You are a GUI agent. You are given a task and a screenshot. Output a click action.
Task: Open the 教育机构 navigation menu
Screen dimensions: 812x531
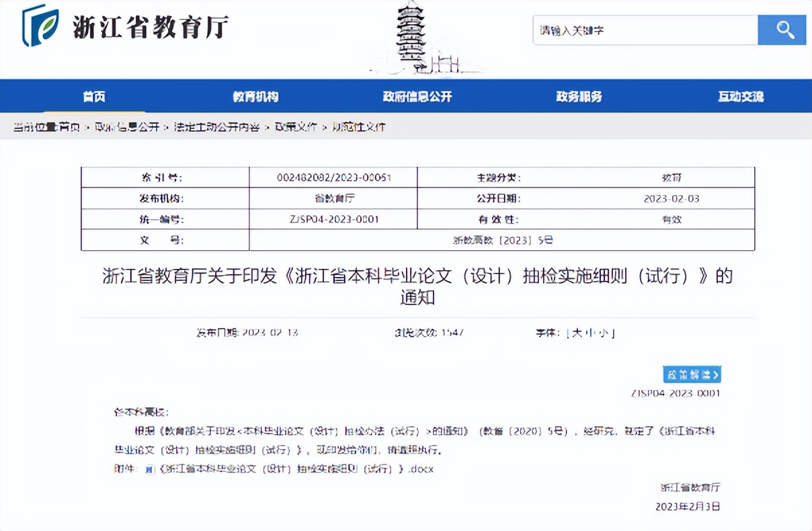(x=255, y=95)
